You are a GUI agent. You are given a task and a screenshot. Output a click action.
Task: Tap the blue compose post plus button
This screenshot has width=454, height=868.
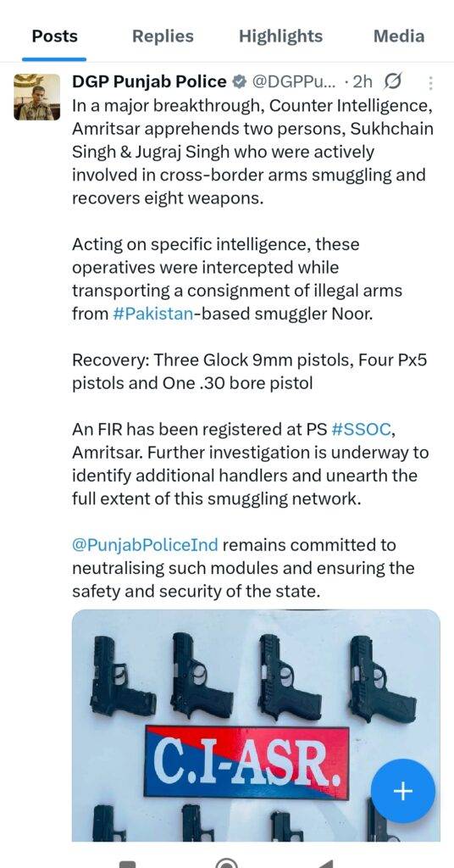pyautogui.click(x=402, y=791)
